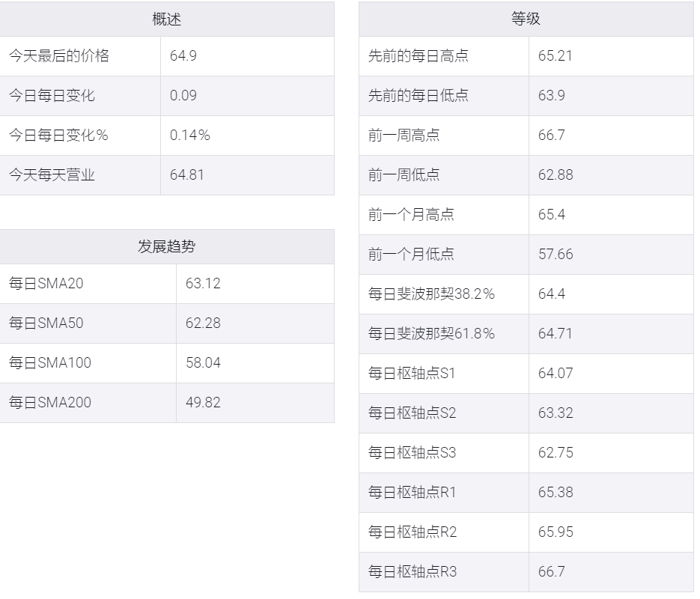Select the 前一周高点 label cell
This screenshot has height=599, width=700.
point(444,136)
